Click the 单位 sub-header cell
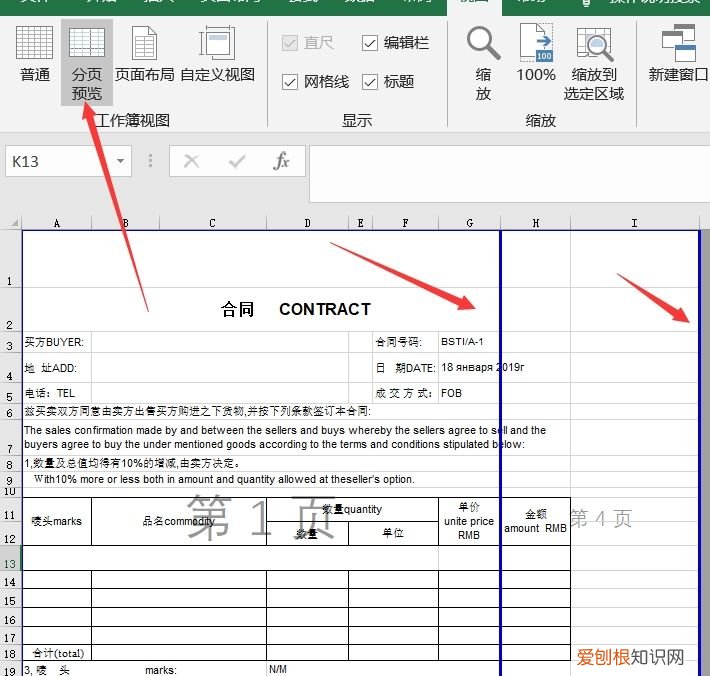Screen dimensions: 710x676 click(393, 533)
